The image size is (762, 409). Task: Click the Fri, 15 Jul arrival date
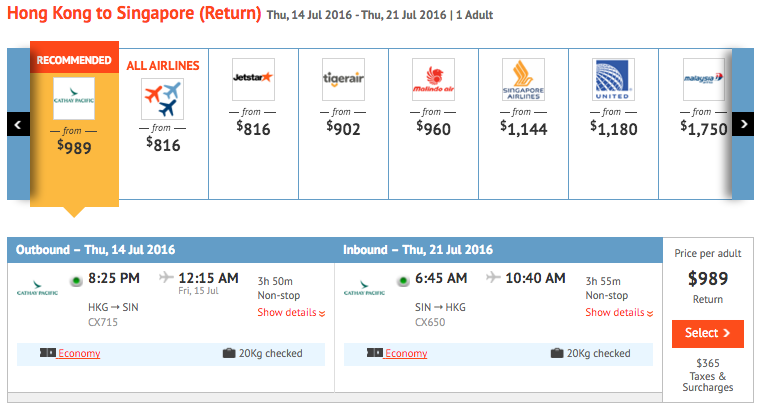coord(198,291)
